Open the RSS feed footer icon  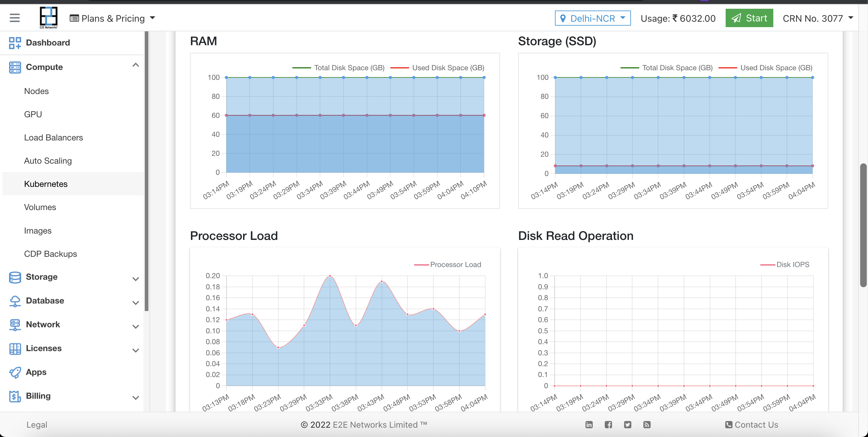click(647, 425)
